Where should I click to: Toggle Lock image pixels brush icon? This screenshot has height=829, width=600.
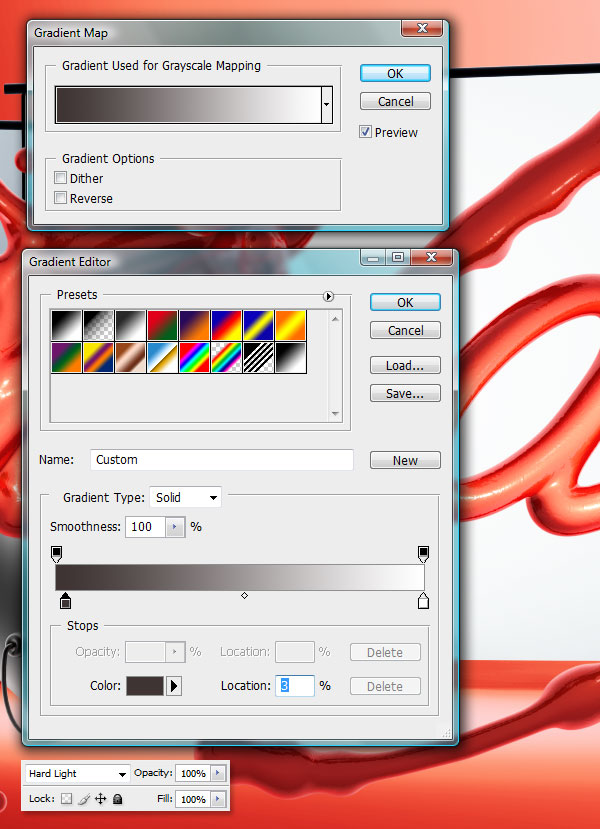pyautogui.click(x=84, y=798)
